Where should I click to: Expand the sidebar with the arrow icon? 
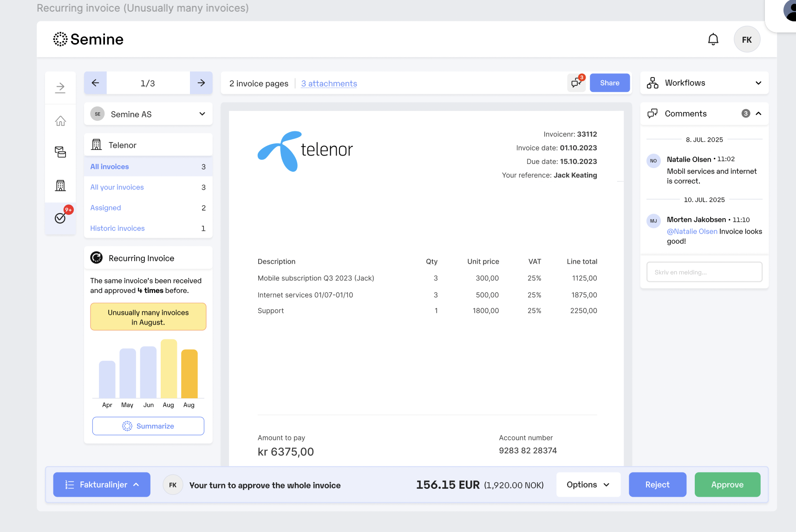(60, 87)
